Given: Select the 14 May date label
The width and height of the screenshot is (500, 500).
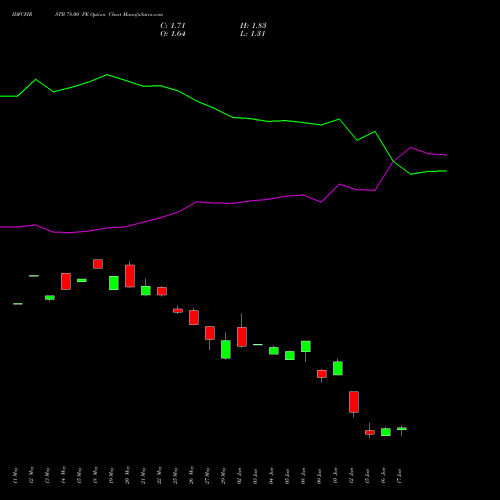Looking at the screenshot, I should click(x=63, y=475).
